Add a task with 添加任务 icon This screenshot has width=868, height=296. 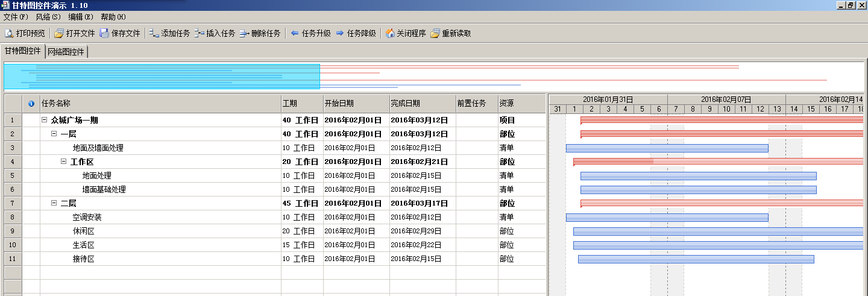point(154,33)
